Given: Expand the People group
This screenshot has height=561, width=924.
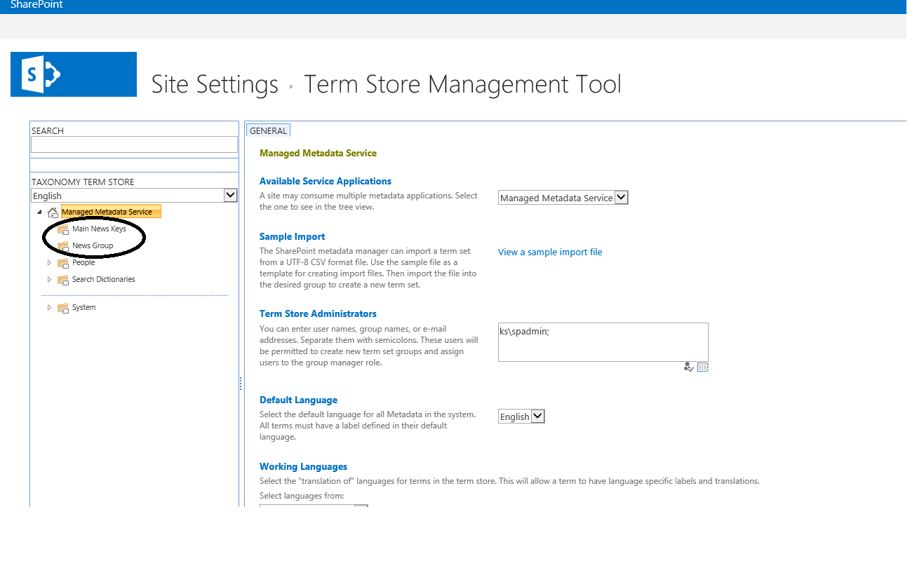Looking at the screenshot, I should tap(49, 263).
